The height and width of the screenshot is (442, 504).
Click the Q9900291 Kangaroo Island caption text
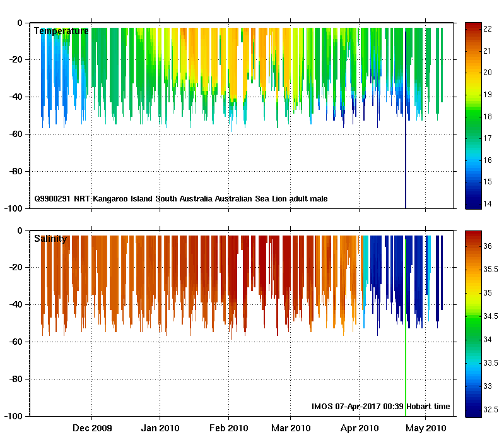(x=182, y=199)
